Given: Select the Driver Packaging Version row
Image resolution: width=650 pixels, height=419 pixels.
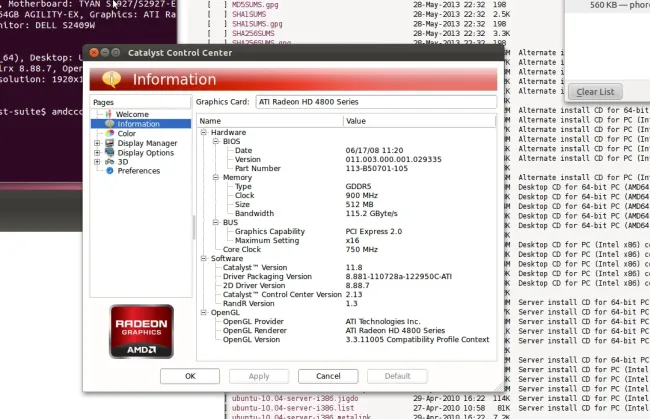Looking at the screenshot, I should (x=347, y=276).
